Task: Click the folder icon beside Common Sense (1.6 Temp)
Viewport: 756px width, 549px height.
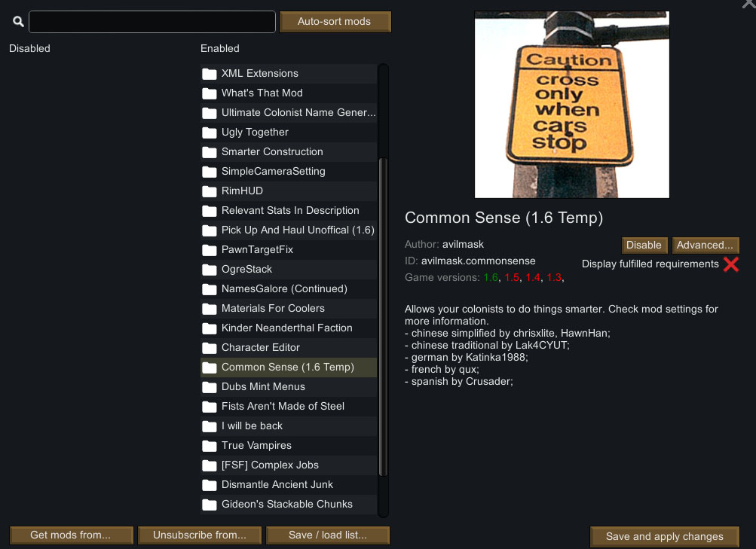Action: [x=210, y=368]
